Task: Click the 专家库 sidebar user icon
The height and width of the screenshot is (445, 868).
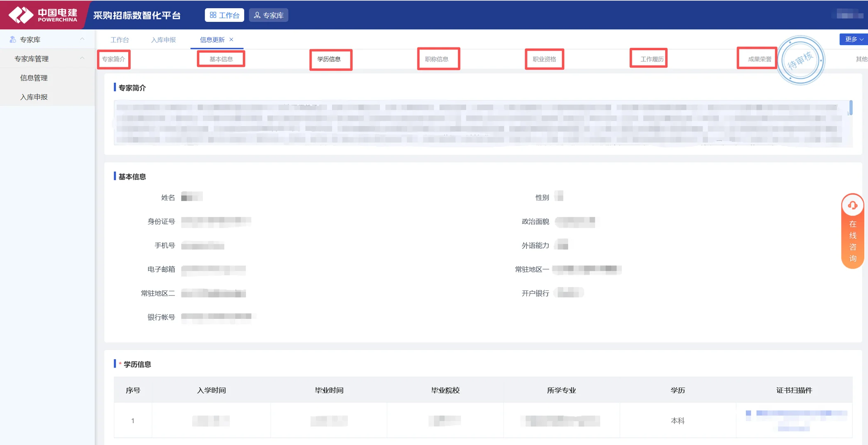Action: point(13,40)
